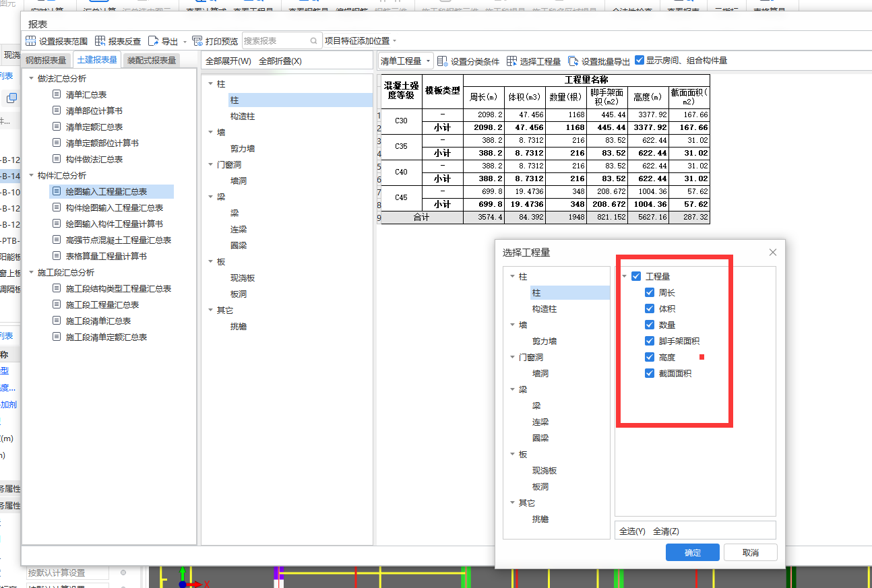The height and width of the screenshot is (588, 872).
Task: Uncheck the 截面面积 checkbox
Action: [x=650, y=373]
